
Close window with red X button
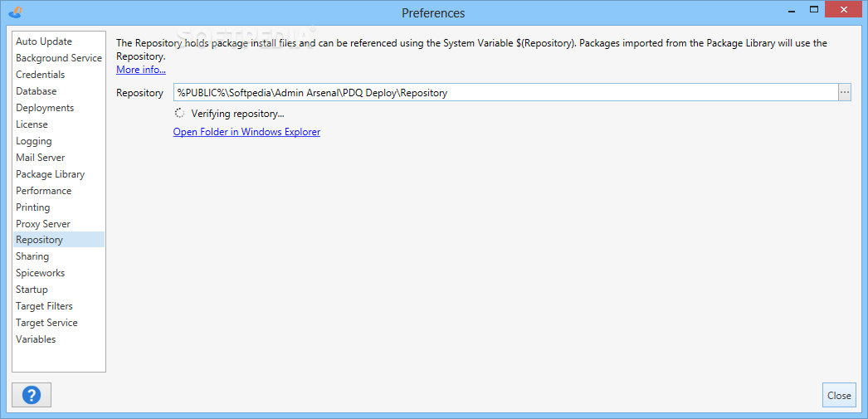843,9
